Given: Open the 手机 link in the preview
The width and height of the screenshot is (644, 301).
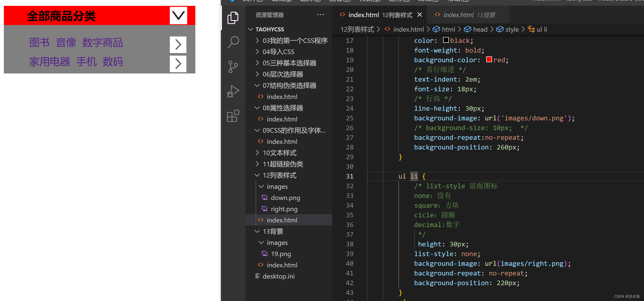Looking at the screenshot, I should coord(86,62).
